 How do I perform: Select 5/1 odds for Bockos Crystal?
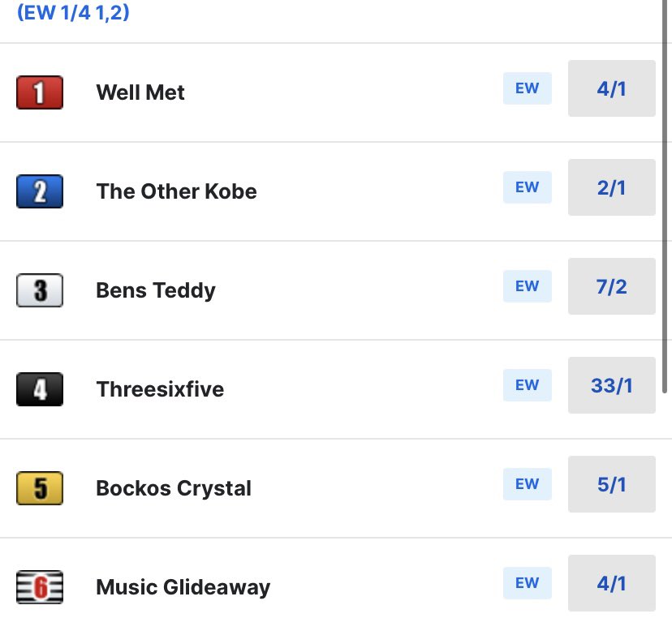click(x=611, y=484)
